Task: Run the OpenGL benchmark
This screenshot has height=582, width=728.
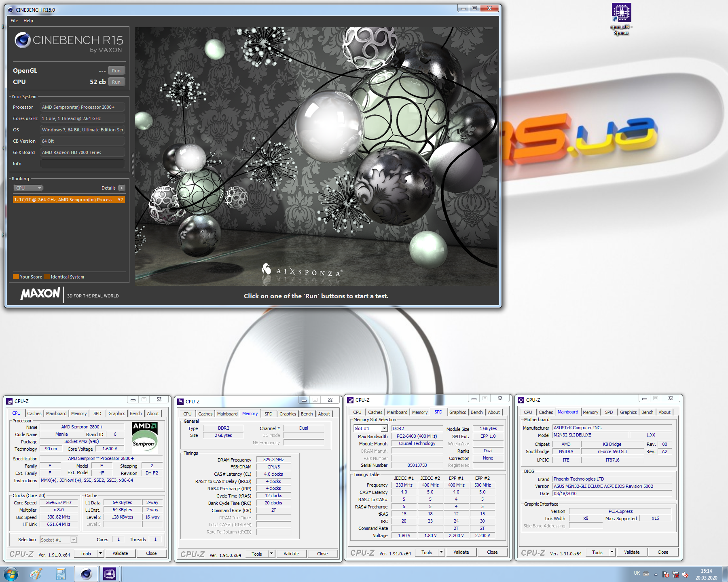Action: [116, 71]
